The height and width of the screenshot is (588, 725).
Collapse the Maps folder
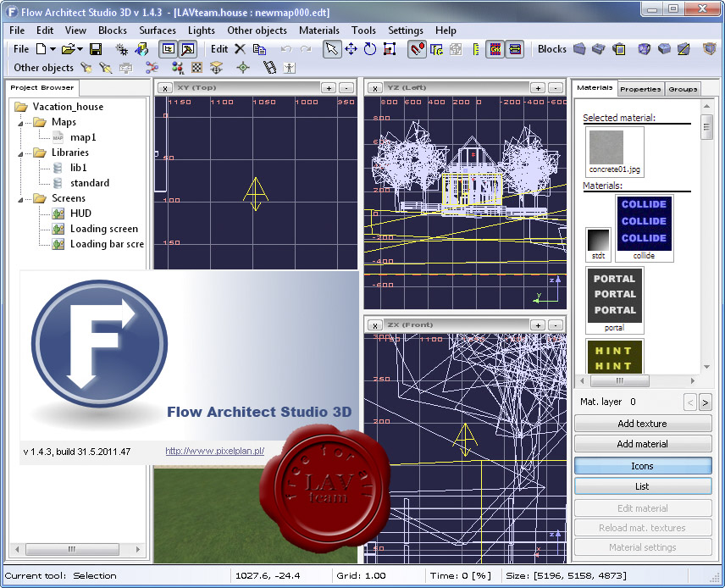21,123
